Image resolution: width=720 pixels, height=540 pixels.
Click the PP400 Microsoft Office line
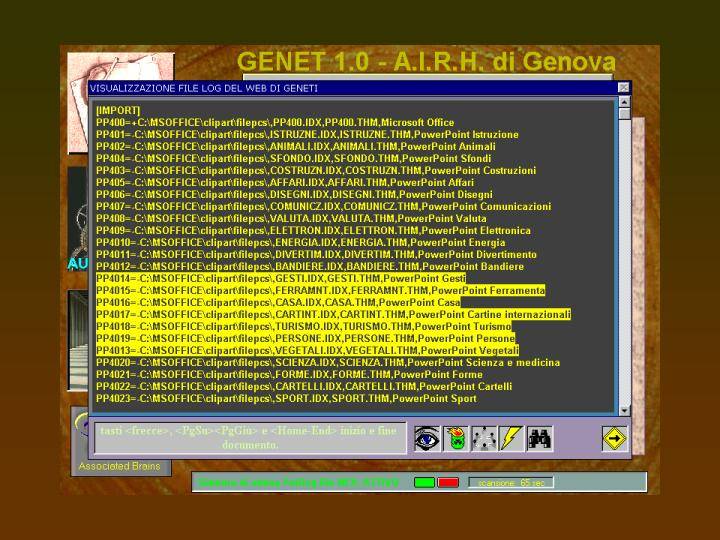coord(275,123)
